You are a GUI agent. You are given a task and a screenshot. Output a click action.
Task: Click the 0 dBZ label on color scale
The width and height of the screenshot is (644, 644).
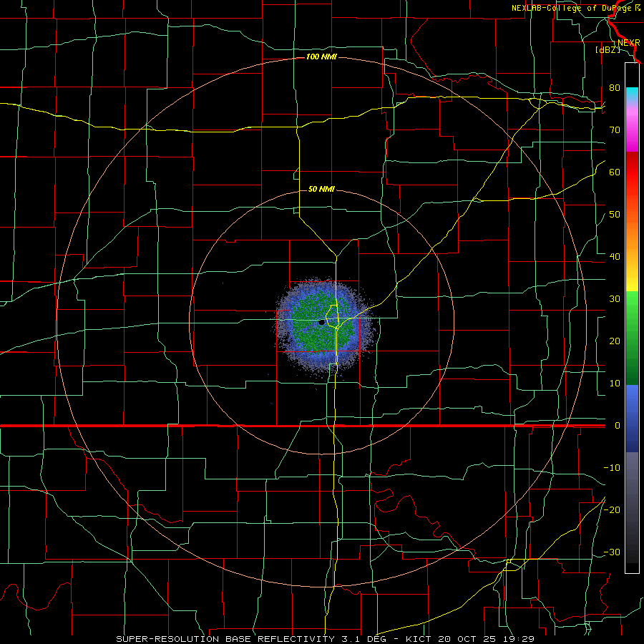[x=618, y=426]
